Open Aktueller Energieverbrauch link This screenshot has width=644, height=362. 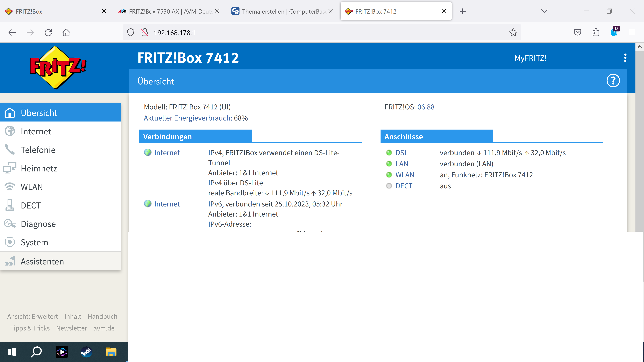(x=188, y=118)
